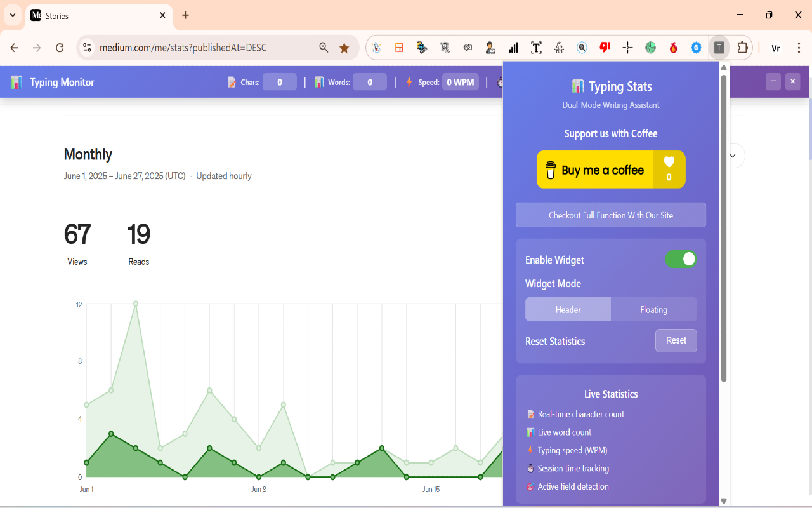Viewport: 812px width, 508px height.
Task: Click the flame extension icon
Action: pos(673,48)
